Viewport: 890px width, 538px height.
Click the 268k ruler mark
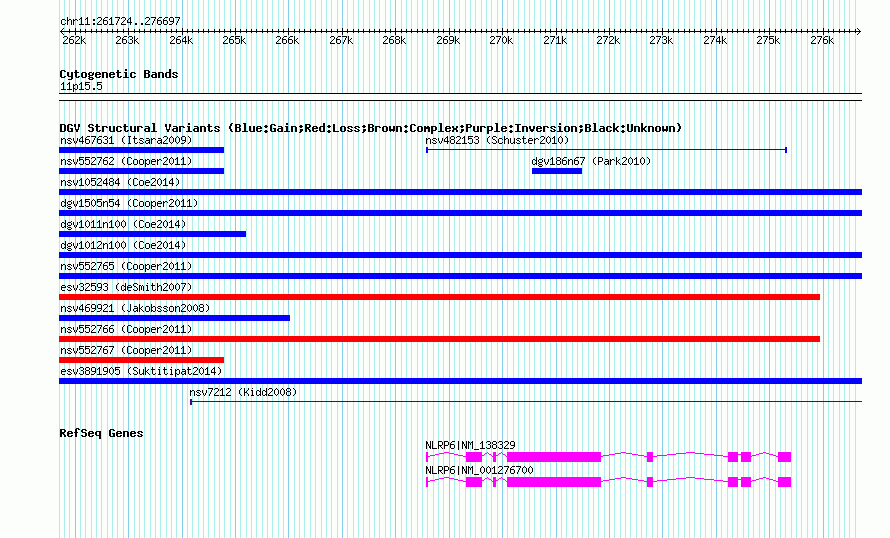tap(394, 40)
